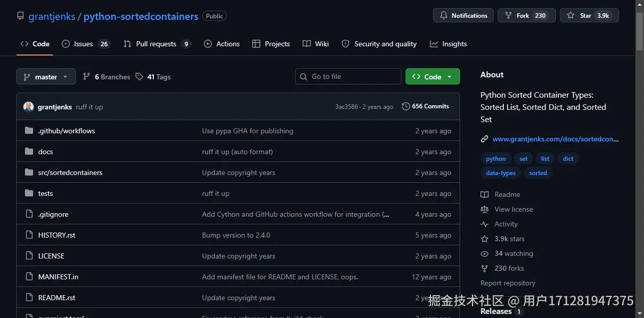Open the .github/workflows folder

click(x=66, y=131)
